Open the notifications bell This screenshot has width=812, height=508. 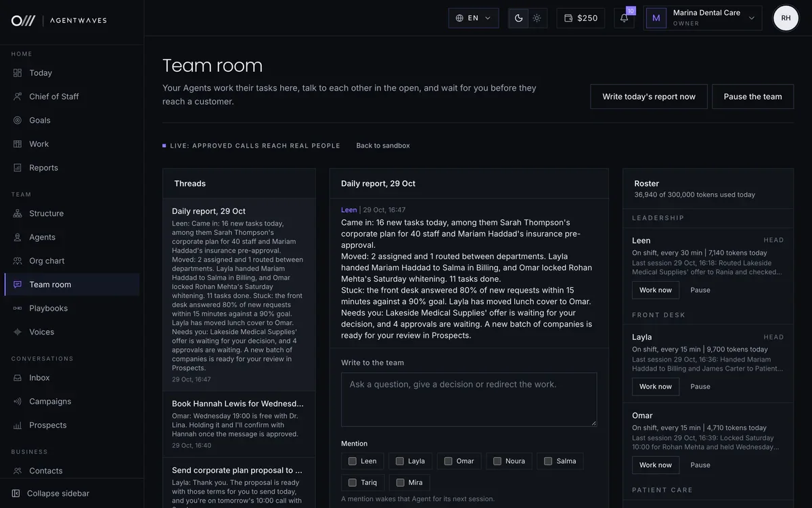pos(624,18)
